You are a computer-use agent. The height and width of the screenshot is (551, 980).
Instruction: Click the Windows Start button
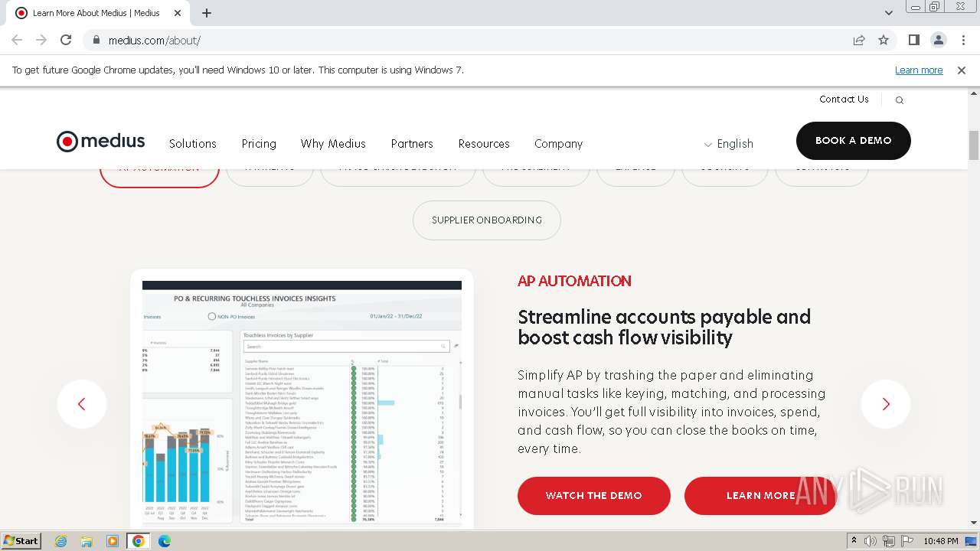point(21,541)
